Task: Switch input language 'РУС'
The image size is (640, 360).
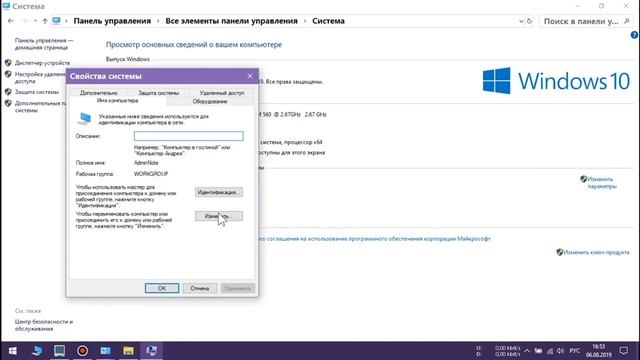Action: click(x=575, y=351)
